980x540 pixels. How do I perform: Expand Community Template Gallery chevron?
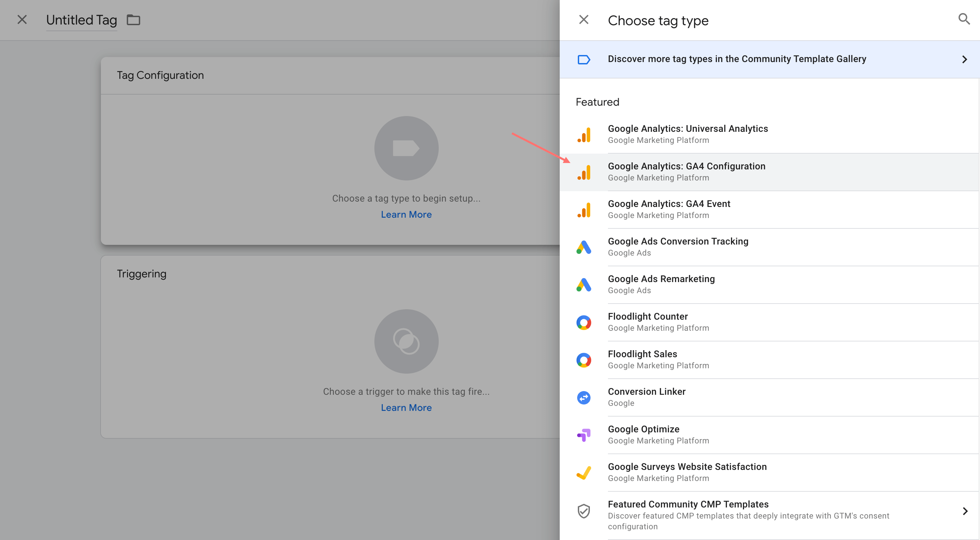(964, 59)
